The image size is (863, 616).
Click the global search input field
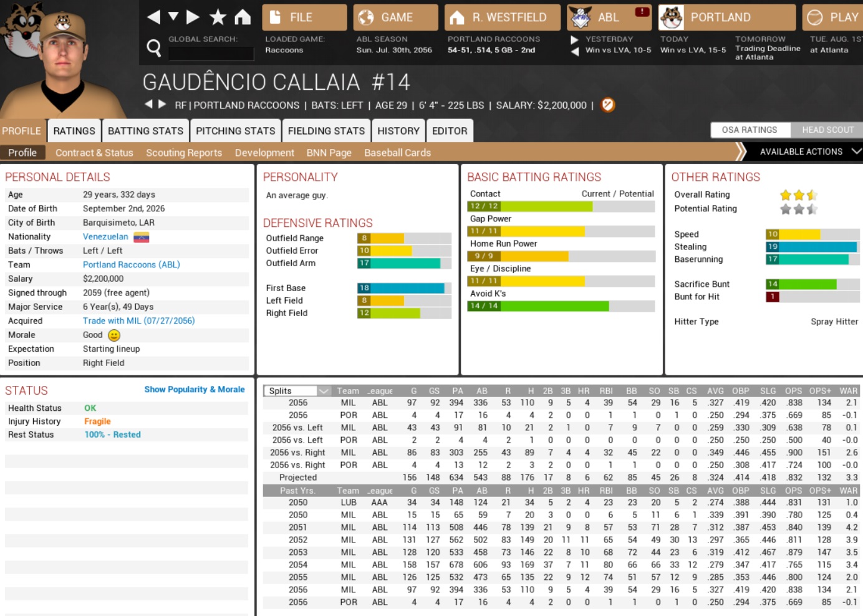coord(211,54)
